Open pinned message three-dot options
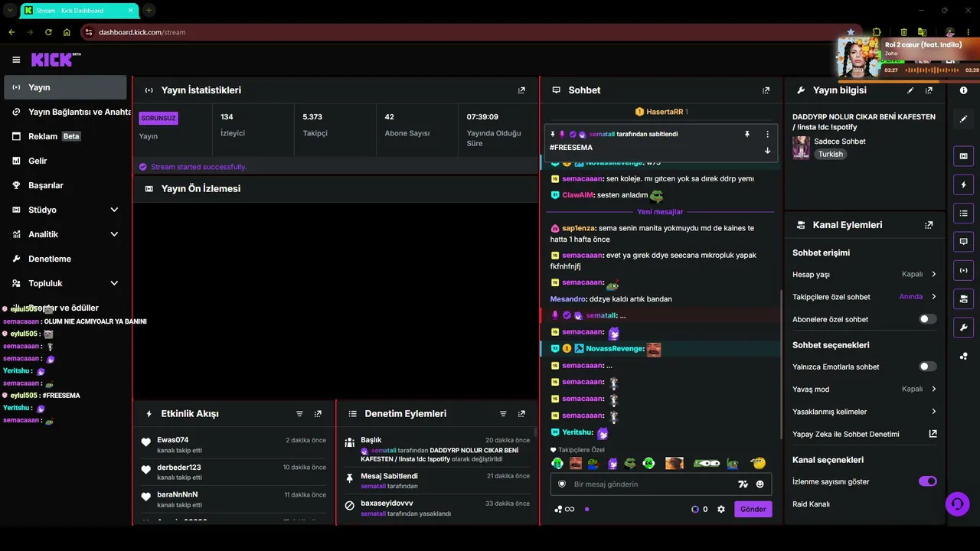Viewport: 980px width, 551px height. (x=767, y=134)
